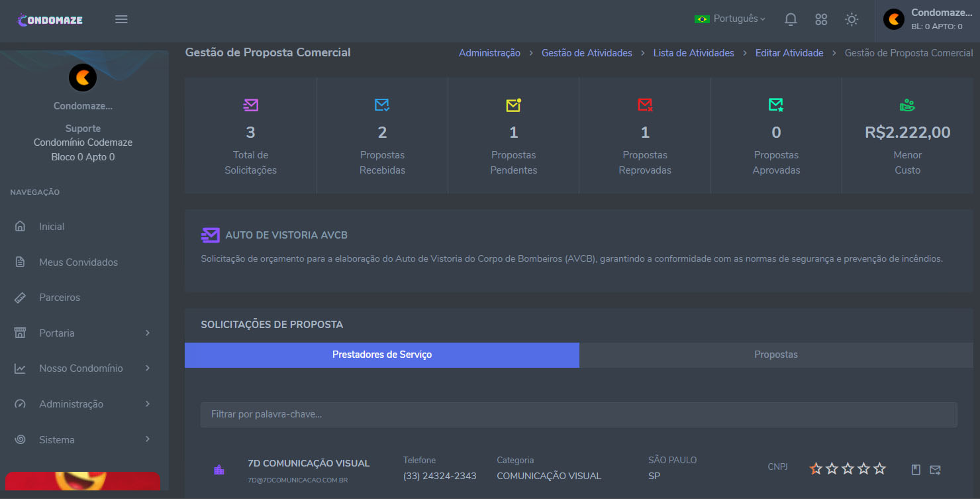
Task: Expand the Nosso Condomínio menu
Action: 82,368
